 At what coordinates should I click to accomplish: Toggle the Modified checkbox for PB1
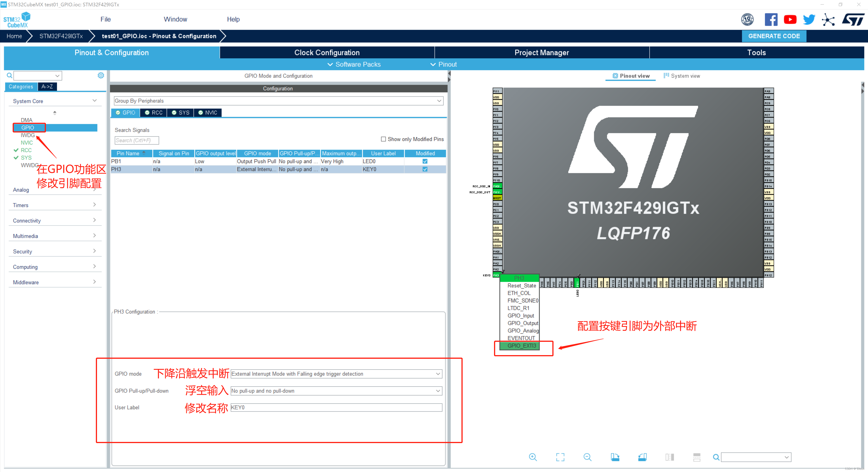[425, 161]
